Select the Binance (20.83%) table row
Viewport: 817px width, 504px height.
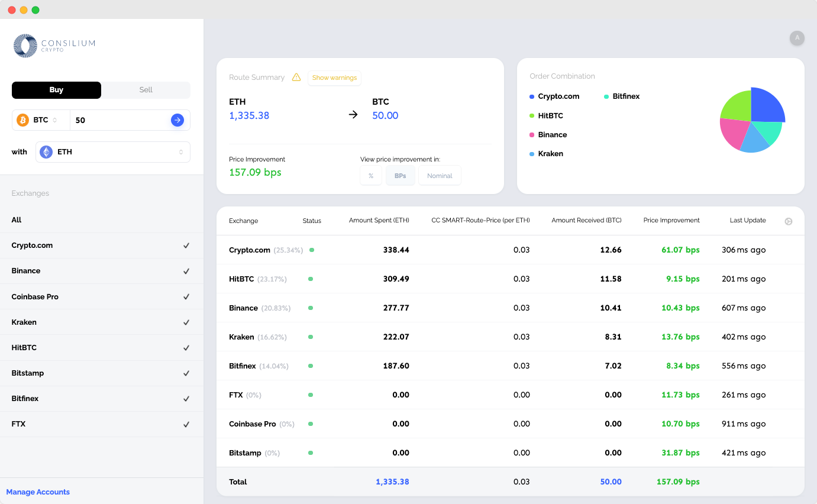tap(511, 308)
